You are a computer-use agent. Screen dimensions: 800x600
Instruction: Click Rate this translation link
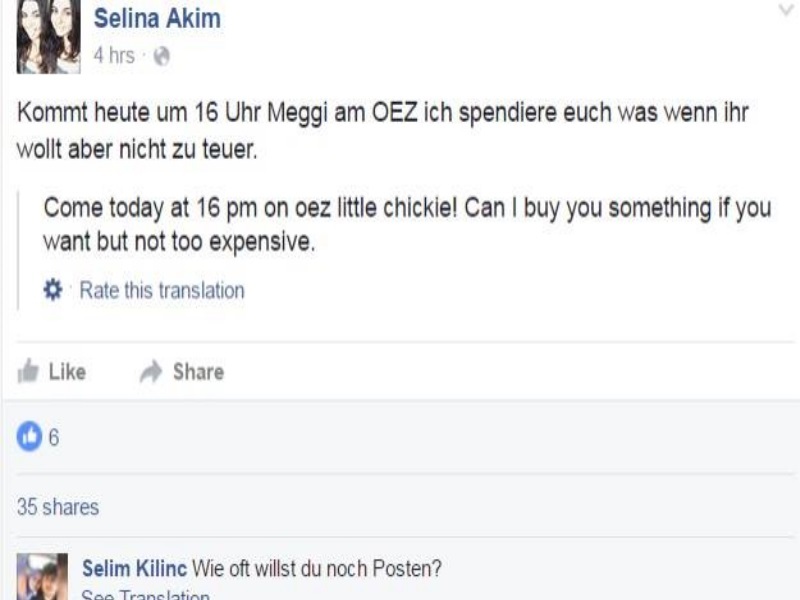pos(162,290)
